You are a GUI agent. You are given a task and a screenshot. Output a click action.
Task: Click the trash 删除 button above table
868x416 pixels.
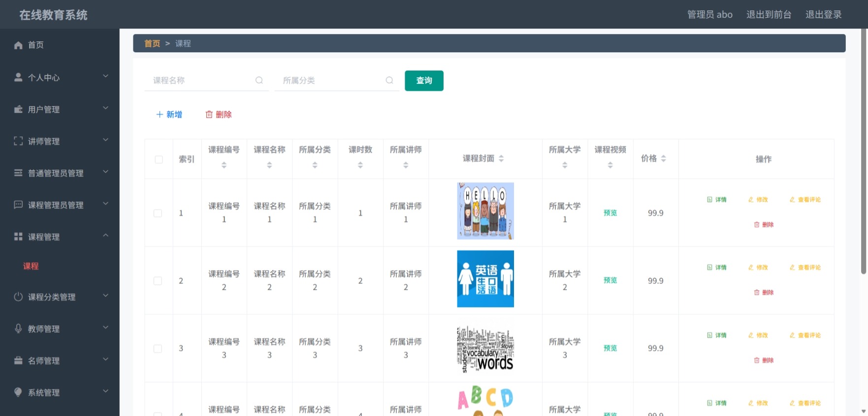coord(219,114)
